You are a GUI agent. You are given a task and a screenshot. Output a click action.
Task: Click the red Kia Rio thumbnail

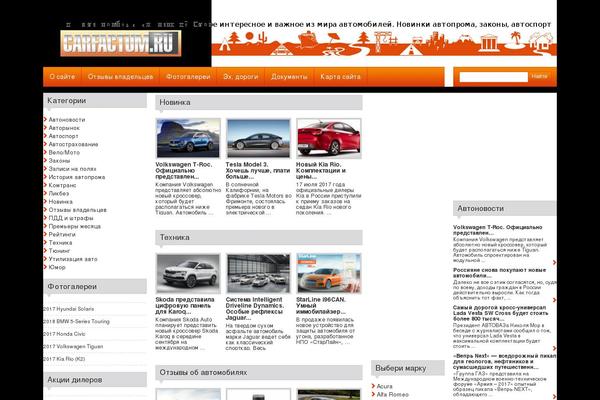pos(329,138)
